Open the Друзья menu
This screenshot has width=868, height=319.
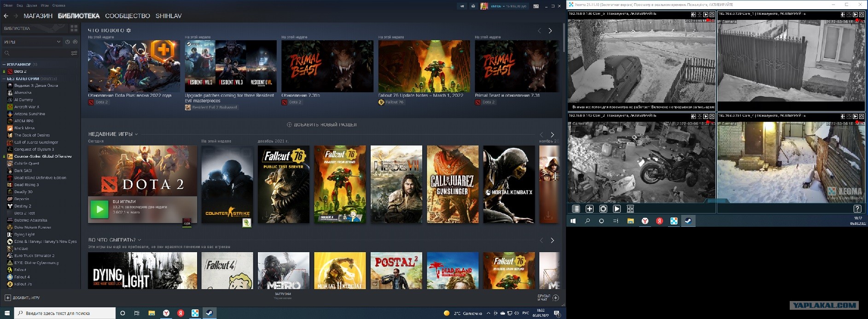coord(32,6)
